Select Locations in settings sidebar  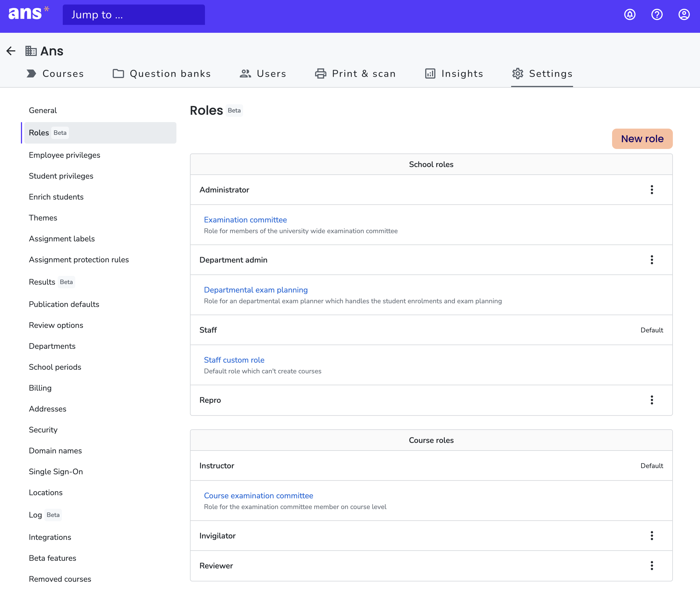click(100, 492)
